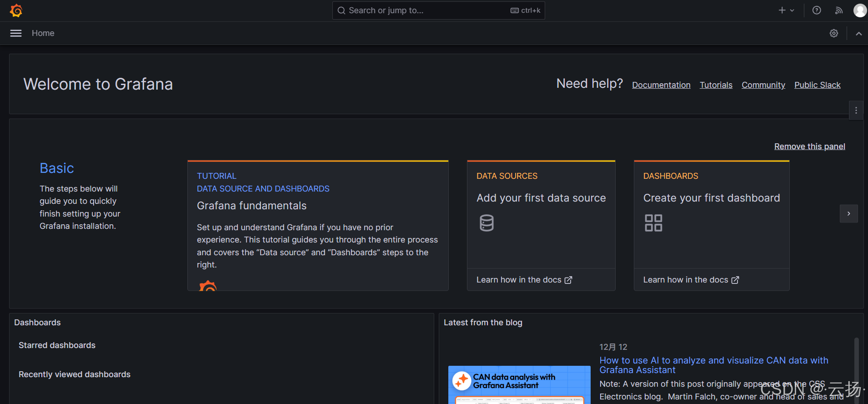
Task: Collapse the top bar with chevron
Action: (x=858, y=33)
